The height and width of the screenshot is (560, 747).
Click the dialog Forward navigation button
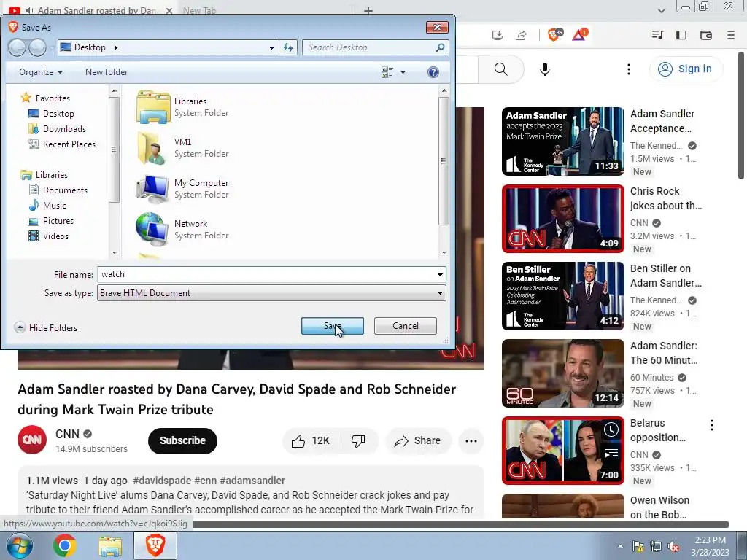[x=37, y=47]
